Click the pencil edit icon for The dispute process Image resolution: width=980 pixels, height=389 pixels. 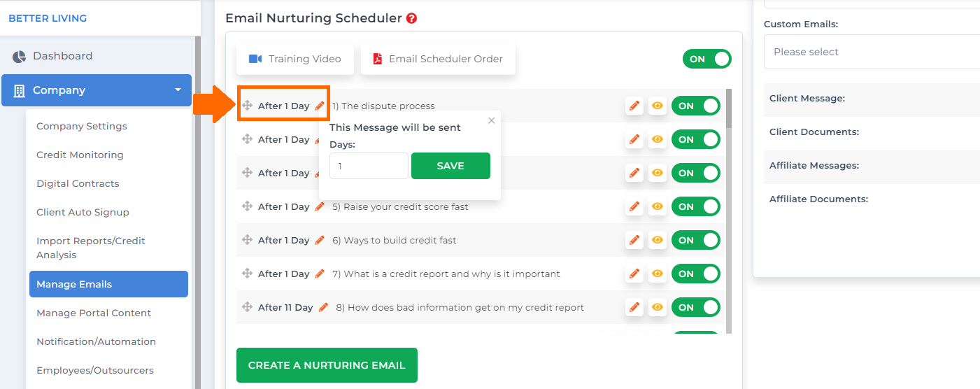pyautogui.click(x=634, y=106)
